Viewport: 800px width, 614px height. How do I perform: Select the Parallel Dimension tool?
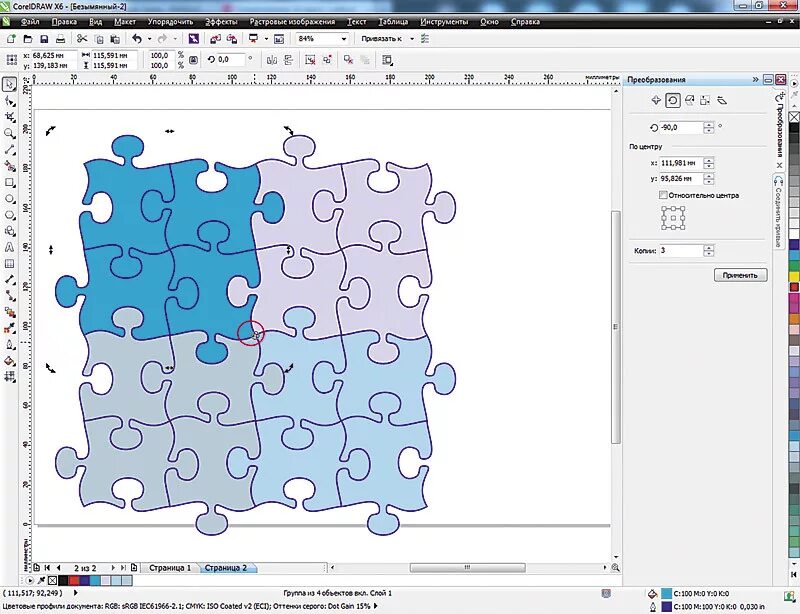point(9,280)
